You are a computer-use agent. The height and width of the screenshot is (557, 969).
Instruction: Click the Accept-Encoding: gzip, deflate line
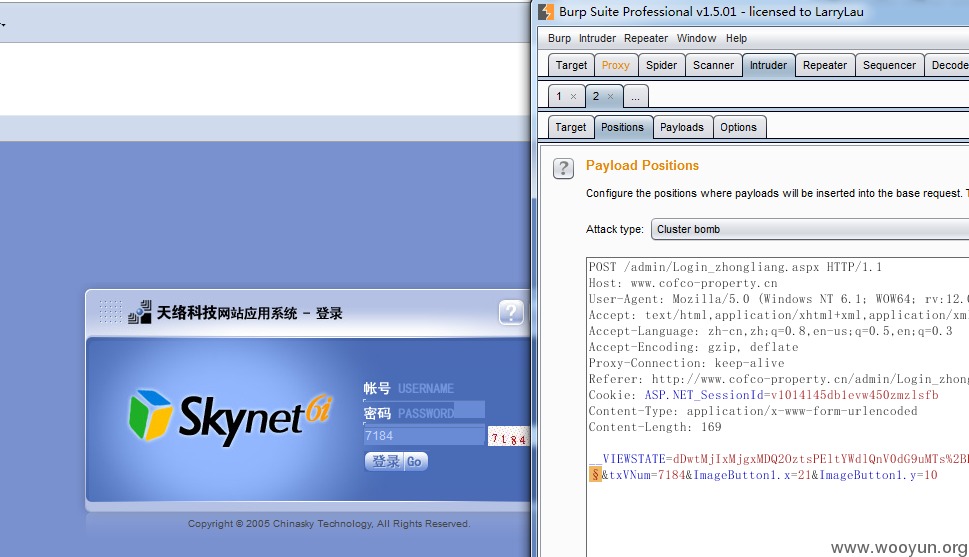(x=693, y=347)
